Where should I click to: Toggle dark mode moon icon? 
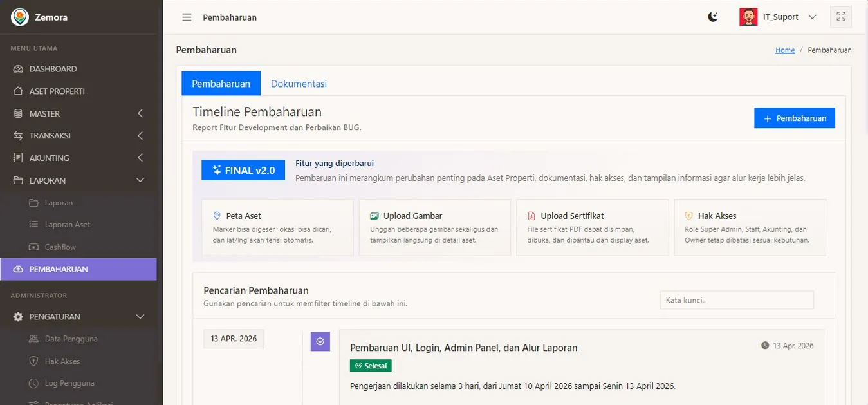712,17
